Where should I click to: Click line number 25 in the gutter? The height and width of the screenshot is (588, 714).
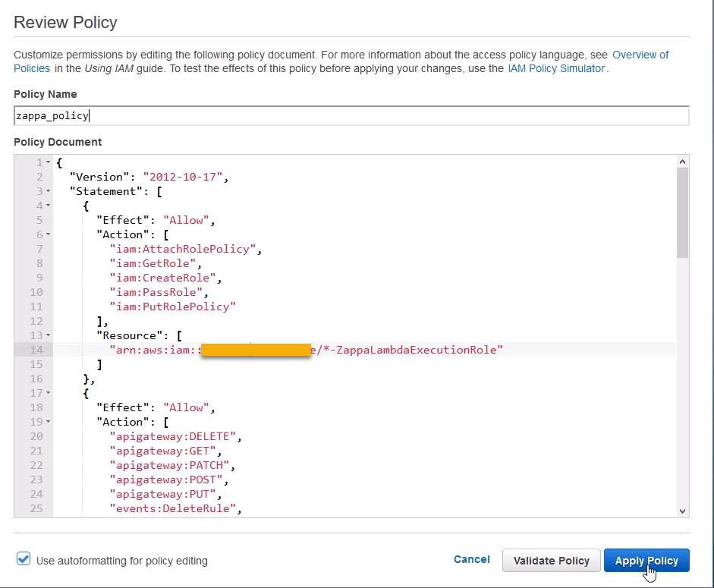pos(37,508)
